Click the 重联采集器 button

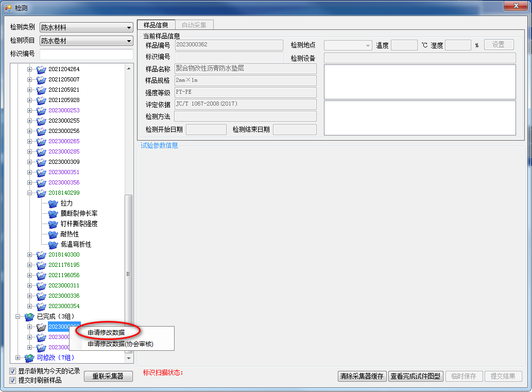tap(108, 376)
